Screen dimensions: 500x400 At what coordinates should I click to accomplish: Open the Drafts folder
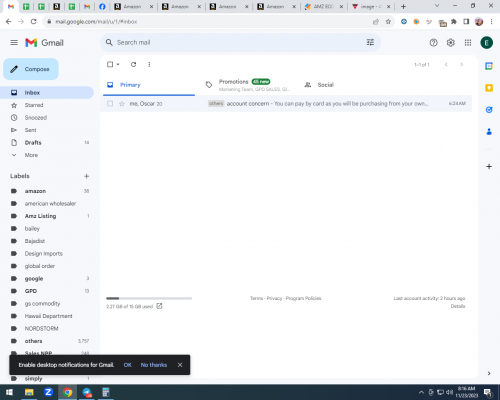tap(47, 143)
